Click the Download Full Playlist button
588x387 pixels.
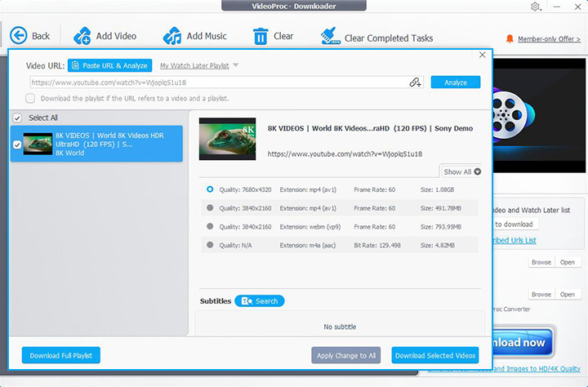(61, 355)
